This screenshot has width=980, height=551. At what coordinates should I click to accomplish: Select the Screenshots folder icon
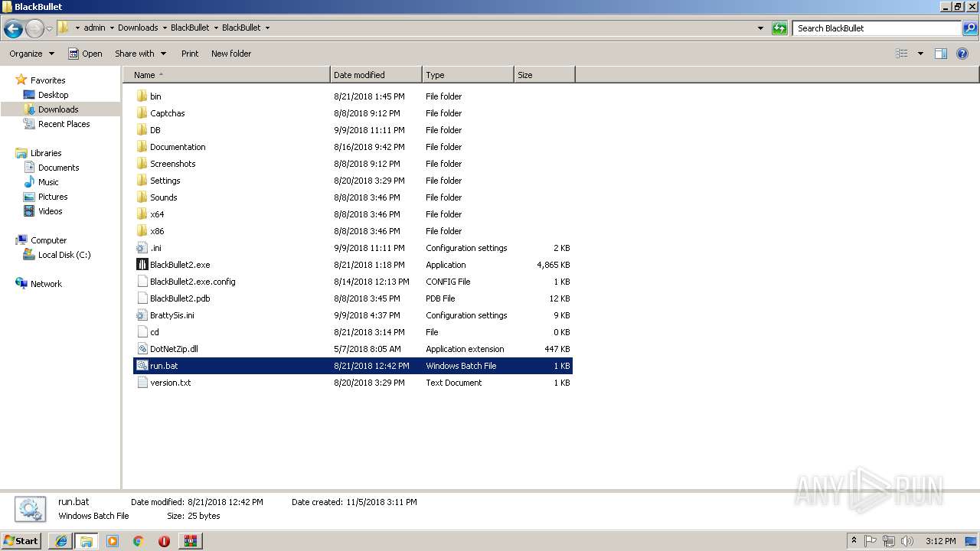click(142, 164)
